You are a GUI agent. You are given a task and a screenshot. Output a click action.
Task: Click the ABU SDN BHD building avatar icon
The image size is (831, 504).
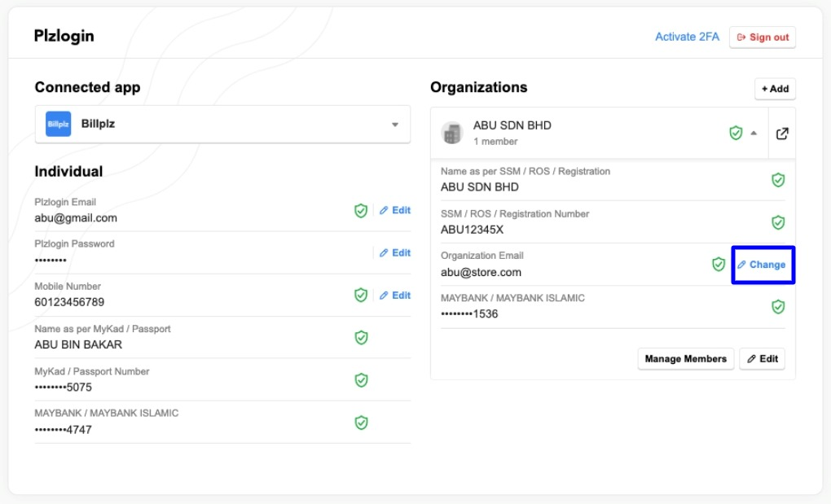click(x=452, y=133)
